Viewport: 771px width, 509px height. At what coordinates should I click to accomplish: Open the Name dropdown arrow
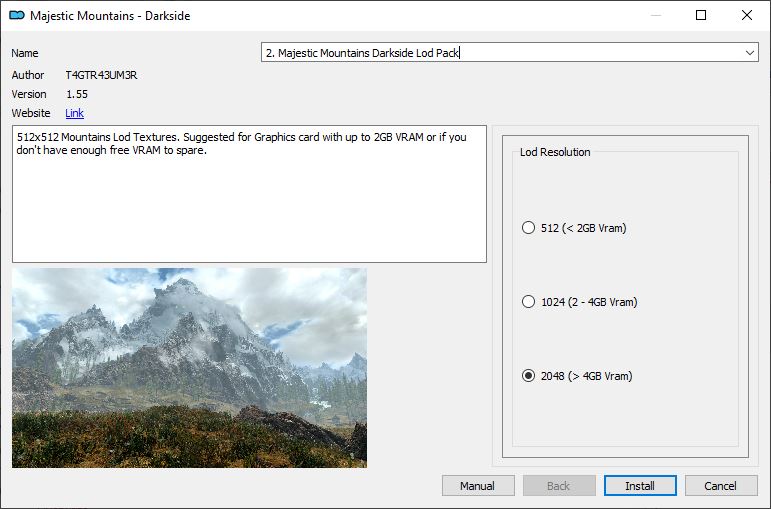click(x=749, y=53)
